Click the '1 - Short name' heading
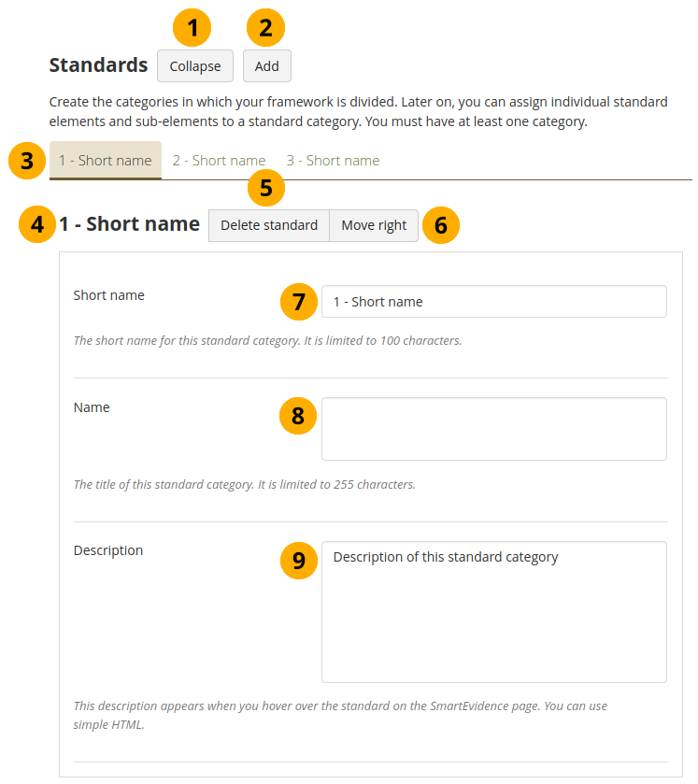The width and height of the screenshot is (698, 784). 129,224
